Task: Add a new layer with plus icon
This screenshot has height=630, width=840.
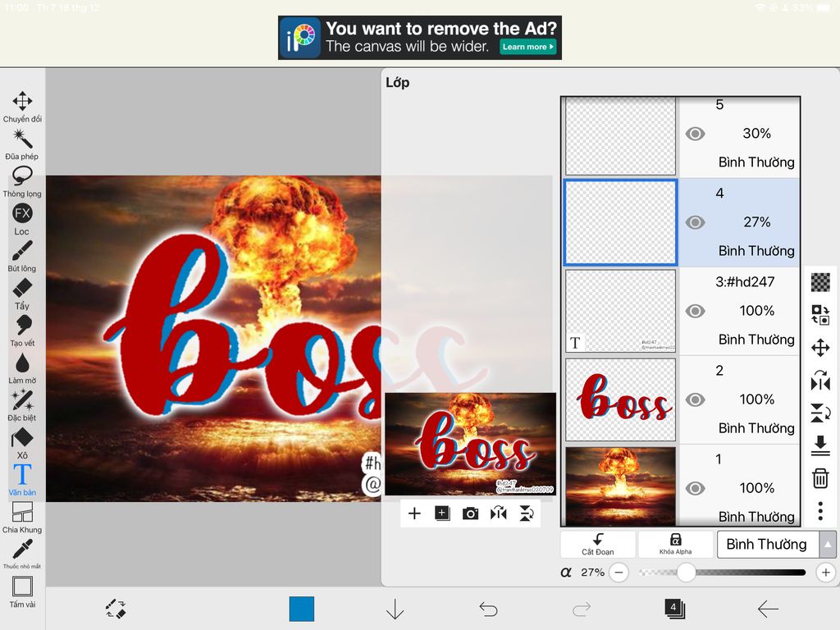Action: pos(414,514)
